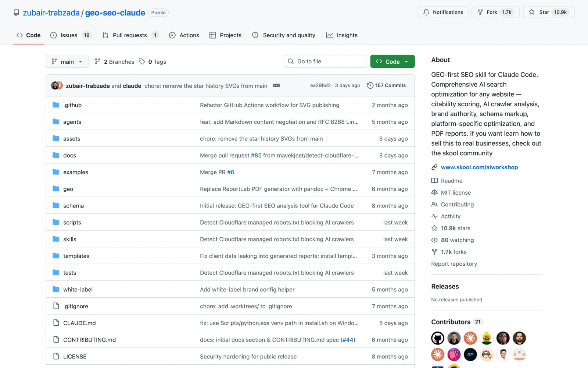Open the Actions tab
588x368 pixels.
[184, 35]
